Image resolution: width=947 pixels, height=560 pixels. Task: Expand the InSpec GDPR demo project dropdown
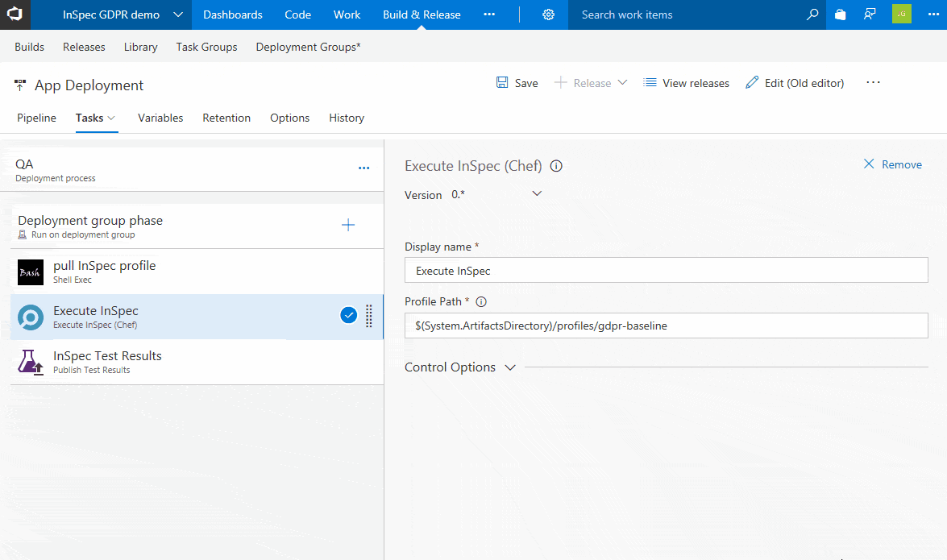(x=177, y=15)
